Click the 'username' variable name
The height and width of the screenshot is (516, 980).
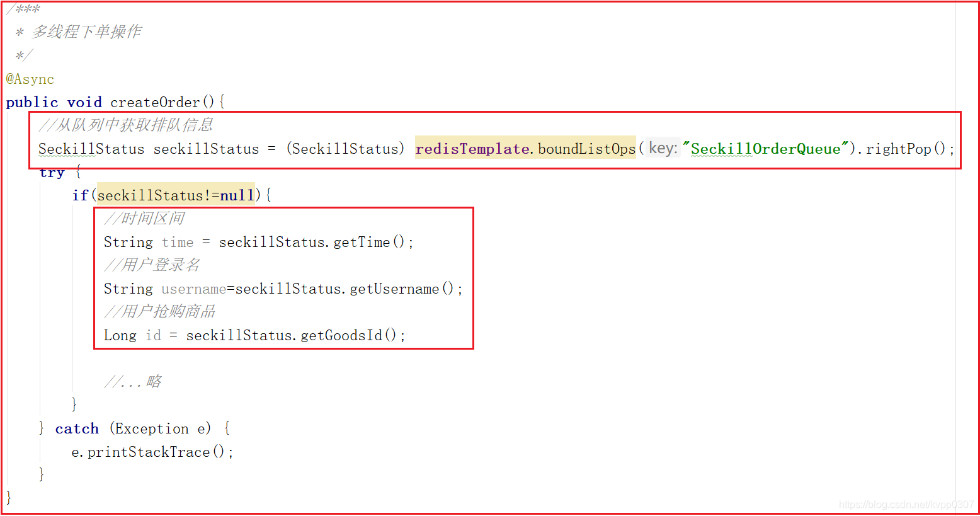click(x=194, y=289)
